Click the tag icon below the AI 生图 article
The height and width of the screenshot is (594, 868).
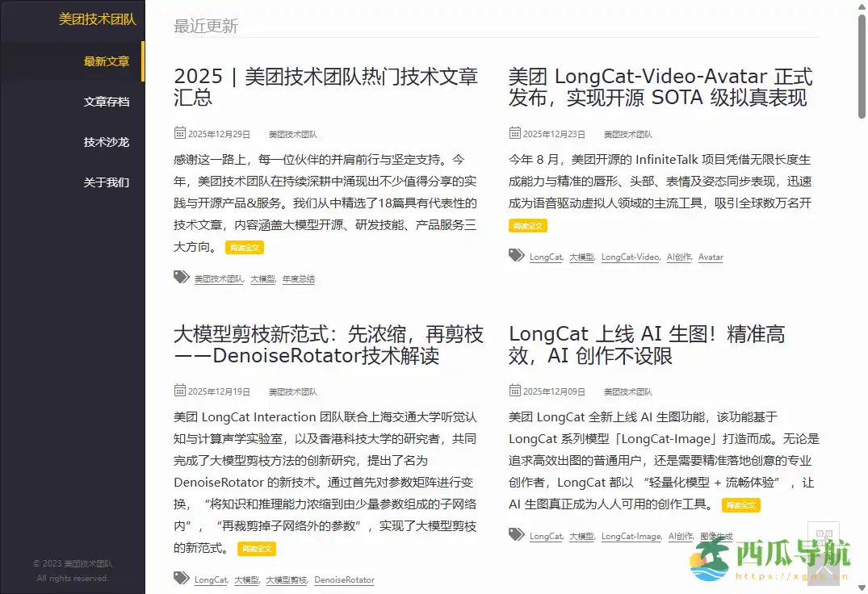coord(515,533)
